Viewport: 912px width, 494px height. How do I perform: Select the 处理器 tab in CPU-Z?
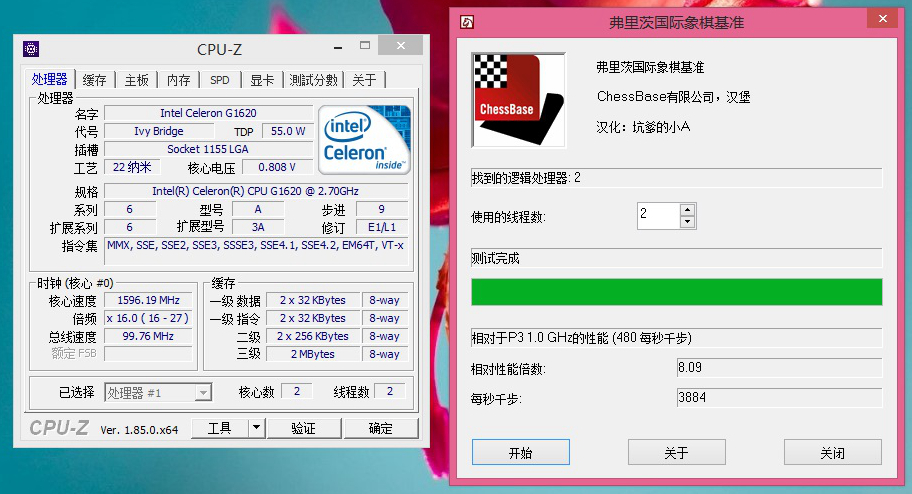(49, 79)
